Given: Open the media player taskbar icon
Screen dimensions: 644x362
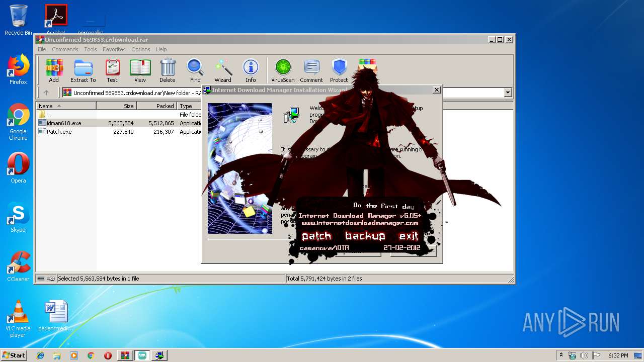Looking at the screenshot, I should point(74,355).
